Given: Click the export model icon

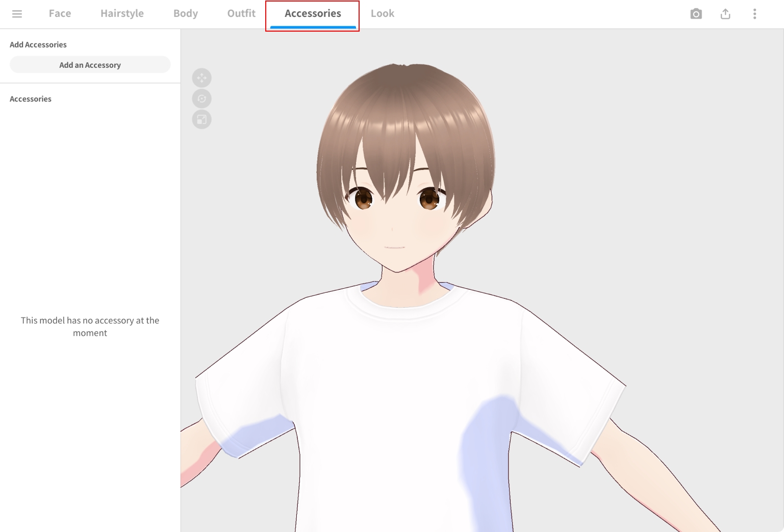Looking at the screenshot, I should coord(725,14).
